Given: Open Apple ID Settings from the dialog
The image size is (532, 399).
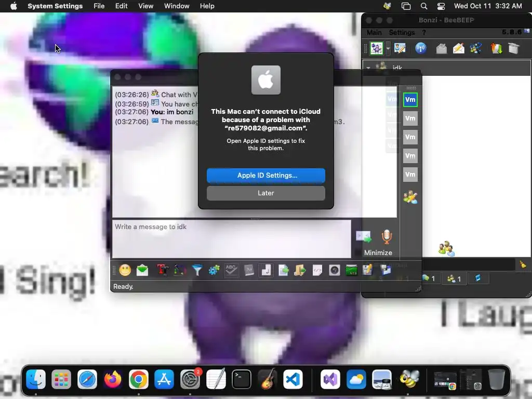Looking at the screenshot, I should pyautogui.click(x=265, y=176).
